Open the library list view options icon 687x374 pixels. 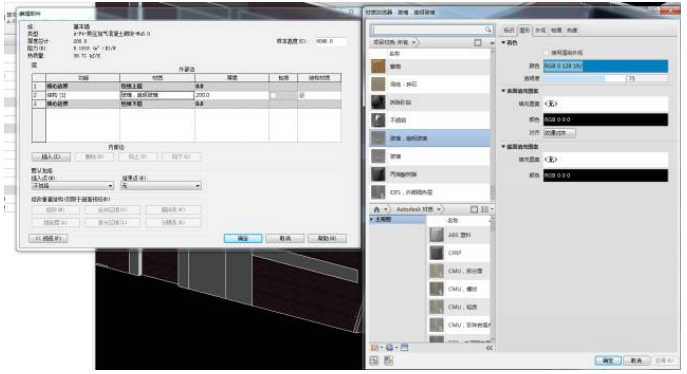pyautogui.click(x=485, y=209)
